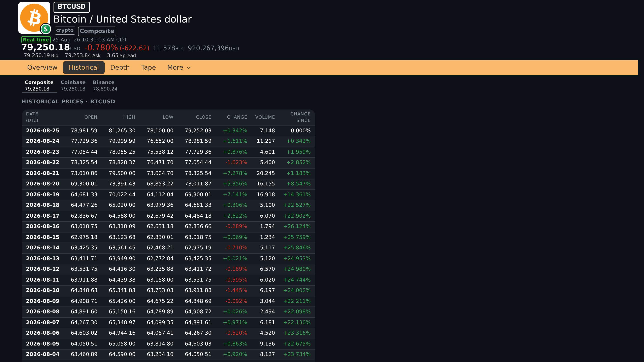Click the 11,578 BTC volume figure
644x362 pixels.
point(169,48)
